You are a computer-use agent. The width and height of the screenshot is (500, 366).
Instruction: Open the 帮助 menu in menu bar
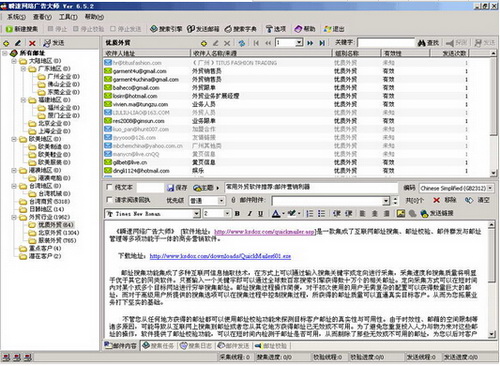[x=94, y=16]
